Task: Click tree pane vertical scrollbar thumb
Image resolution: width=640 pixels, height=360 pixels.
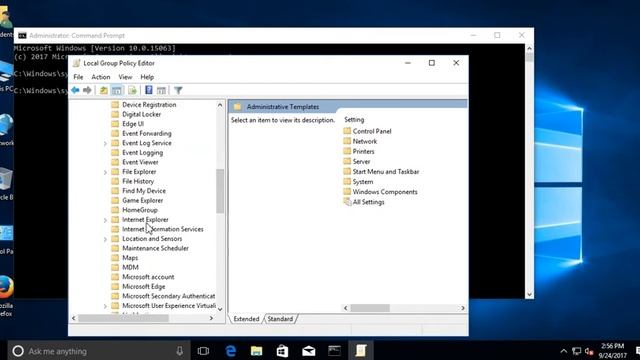Action: (220, 191)
